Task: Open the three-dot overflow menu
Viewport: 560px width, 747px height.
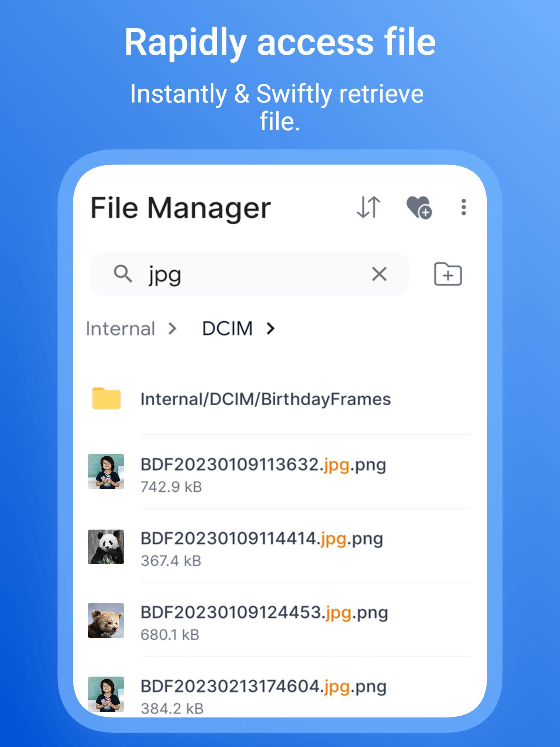Action: point(463,207)
